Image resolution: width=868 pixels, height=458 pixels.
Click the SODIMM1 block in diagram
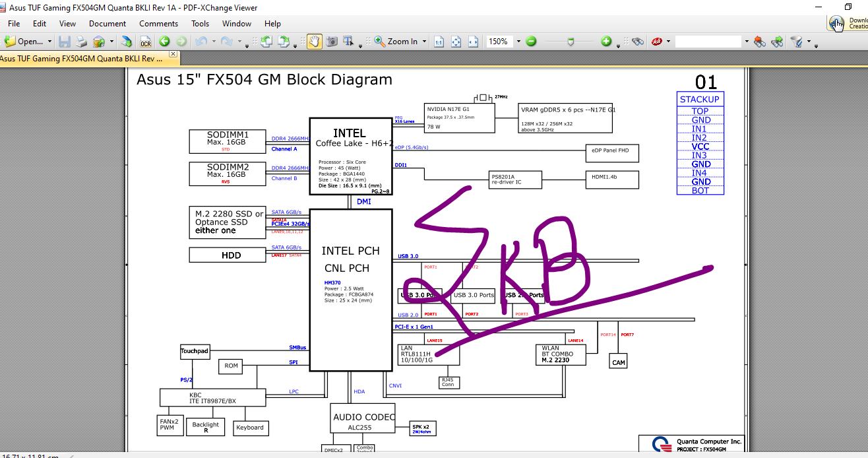click(x=228, y=141)
